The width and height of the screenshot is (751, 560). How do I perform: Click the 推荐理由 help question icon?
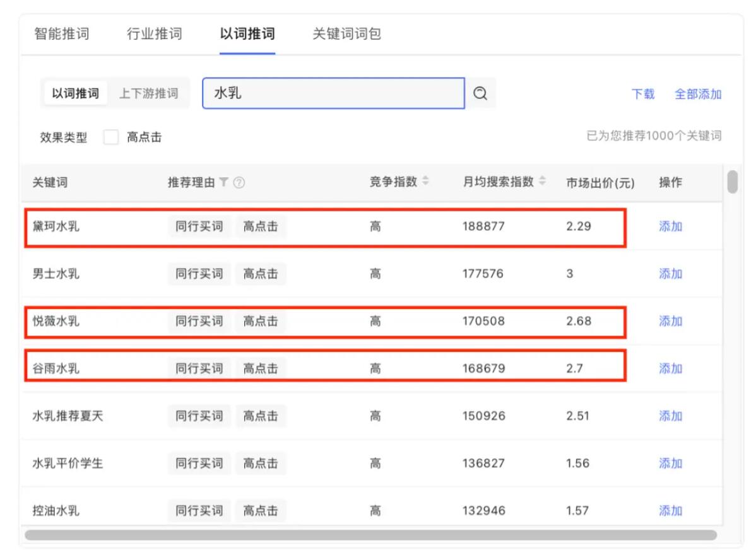click(239, 182)
